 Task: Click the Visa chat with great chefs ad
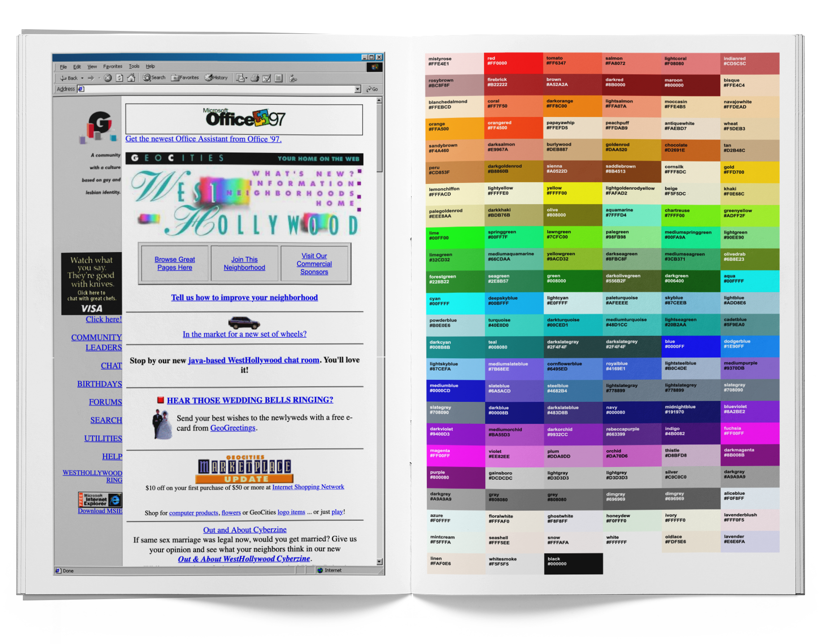coord(91,284)
